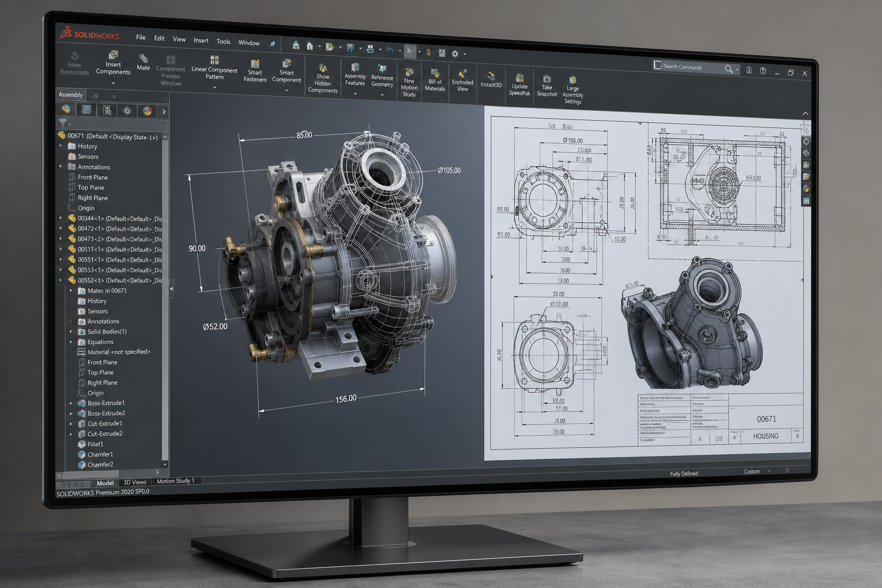Open the ConfigurationManager tab icon
Viewport: 882px width, 588px height.
(x=107, y=110)
